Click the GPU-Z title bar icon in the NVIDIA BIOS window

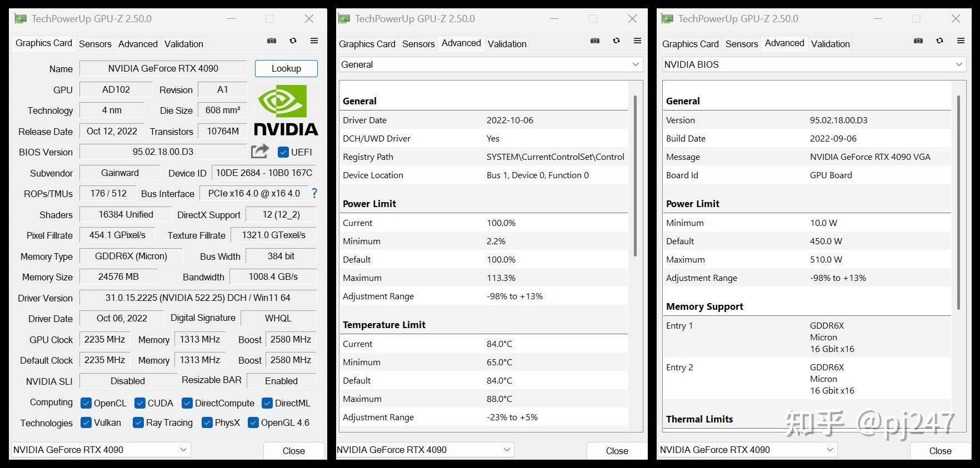[667, 19]
